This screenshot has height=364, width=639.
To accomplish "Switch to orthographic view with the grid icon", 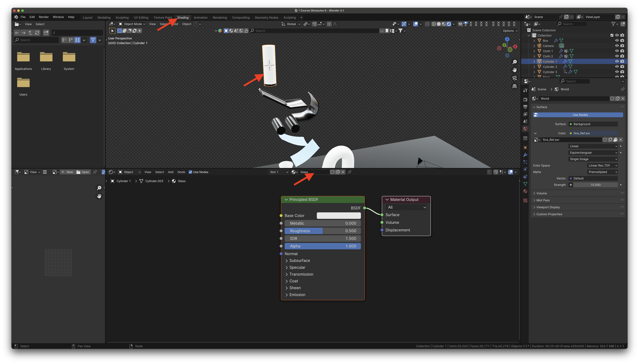I will tap(514, 86).
